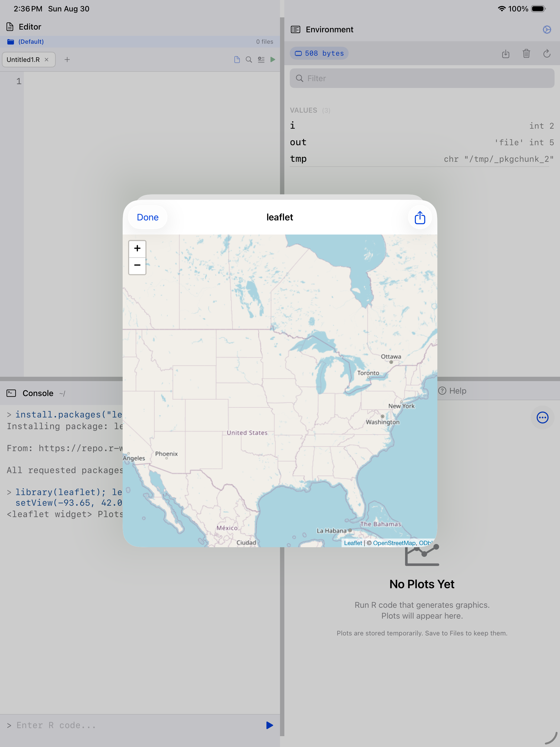This screenshot has width=560, height=747.
Task: Submit console code with blue arrow
Action: point(269,725)
